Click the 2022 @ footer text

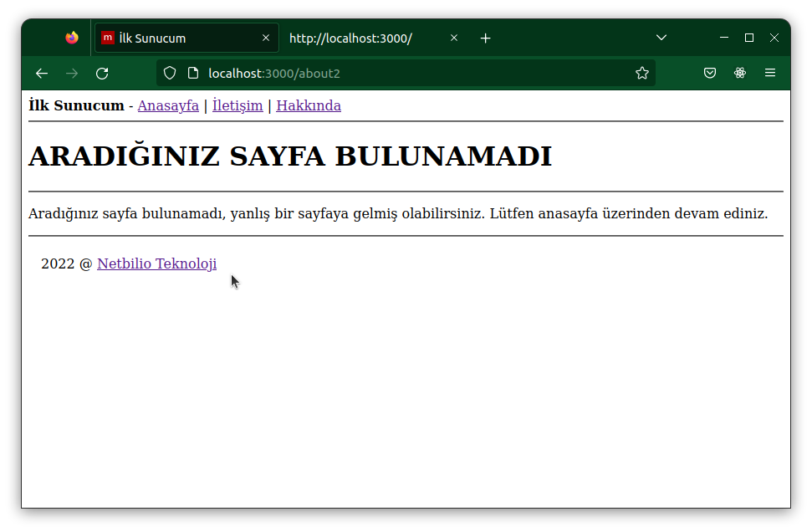pos(67,263)
